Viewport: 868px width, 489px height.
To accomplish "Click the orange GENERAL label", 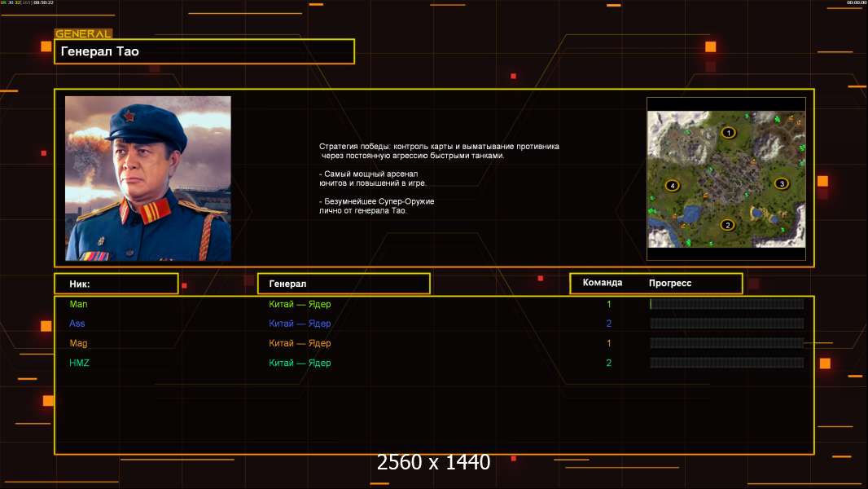I will click(84, 33).
